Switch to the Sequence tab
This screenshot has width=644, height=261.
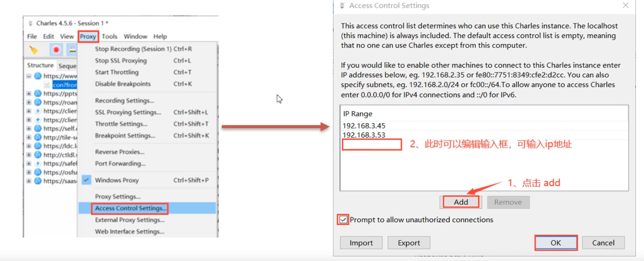(67, 66)
